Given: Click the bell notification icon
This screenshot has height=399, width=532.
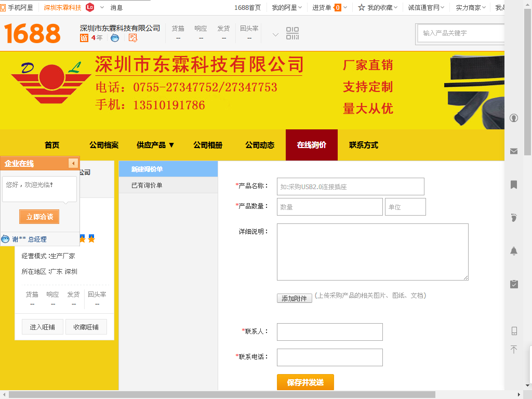Looking at the screenshot, I should coord(514,251).
